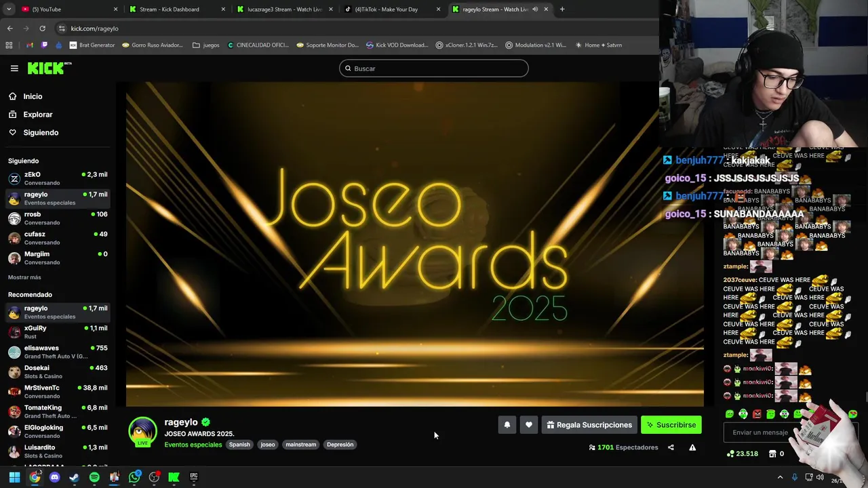Open zEkO channel in Siguiendo list
The image size is (868, 488).
coord(58,178)
